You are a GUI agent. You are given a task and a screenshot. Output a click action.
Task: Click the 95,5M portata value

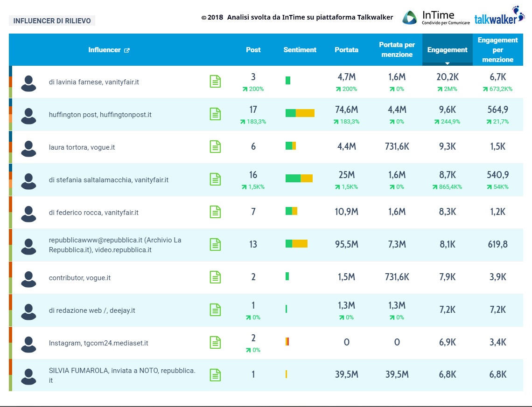[x=346, y=244]
